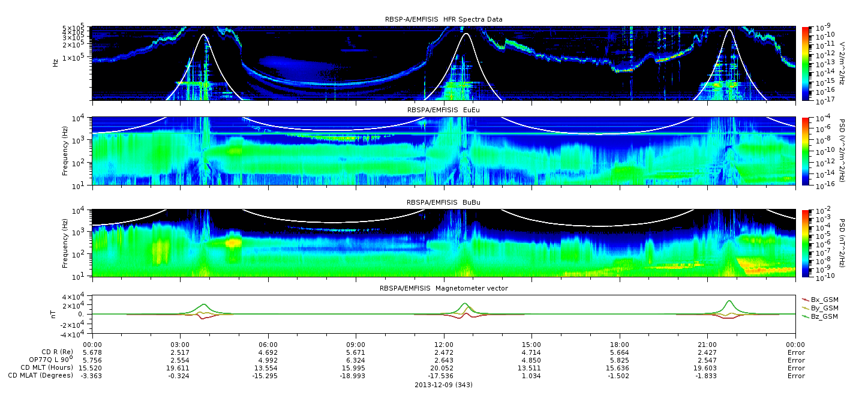Screen dimensions: 868x395
Task: Click the HFR Spectra Data color bar
Action: tap(806, 63)
